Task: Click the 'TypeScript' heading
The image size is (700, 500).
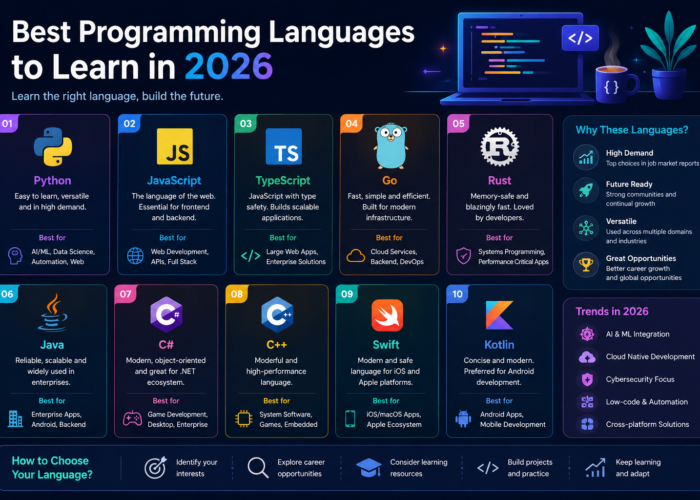Action: click(283, 180)
